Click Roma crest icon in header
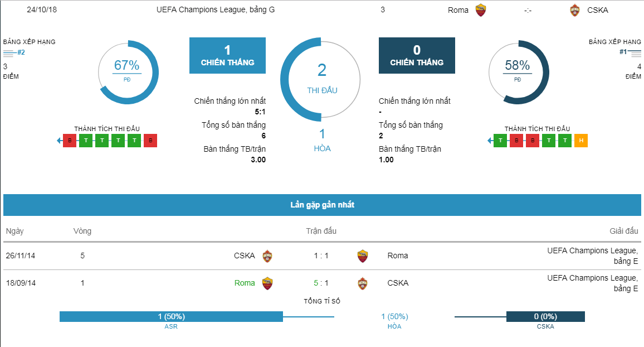644x347 pixels. tap(481, 10)
